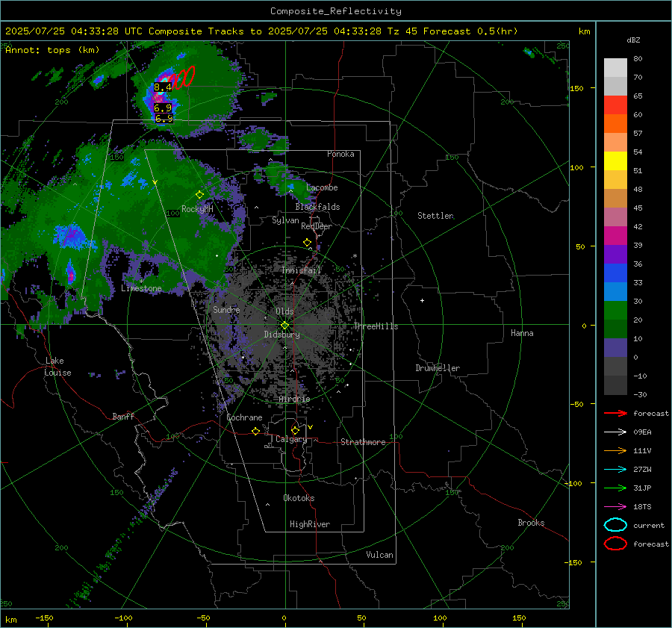
Task: Click the dBZ scale heading
Action: tap(633, 40)
